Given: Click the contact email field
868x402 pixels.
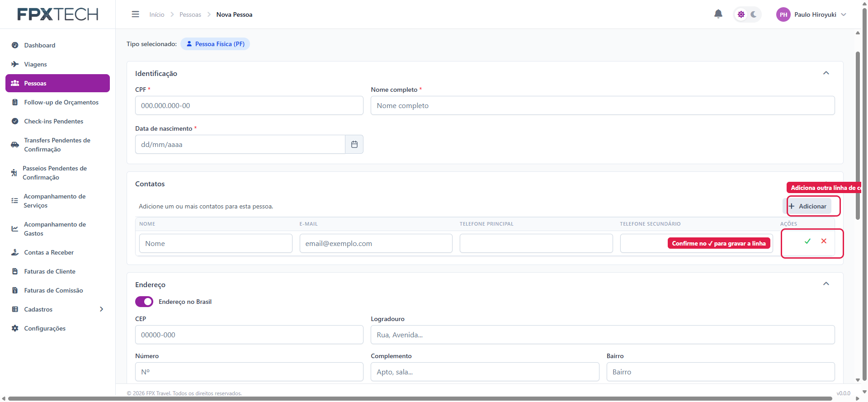Looking at the screenshot, I should [x=376, y=243].
